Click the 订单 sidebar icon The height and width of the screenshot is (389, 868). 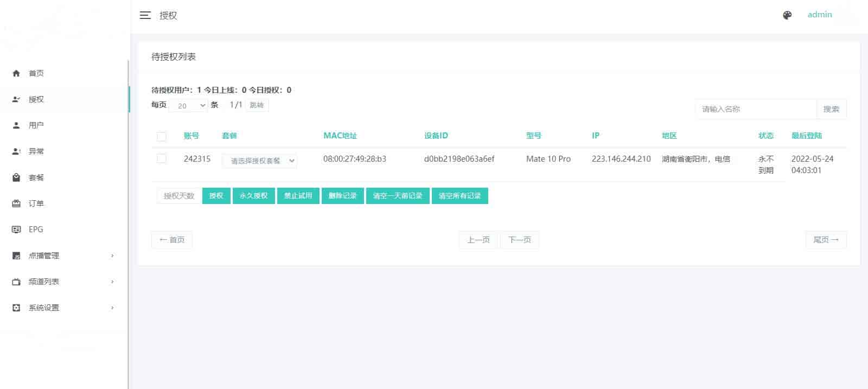click(x=16, y=203)
